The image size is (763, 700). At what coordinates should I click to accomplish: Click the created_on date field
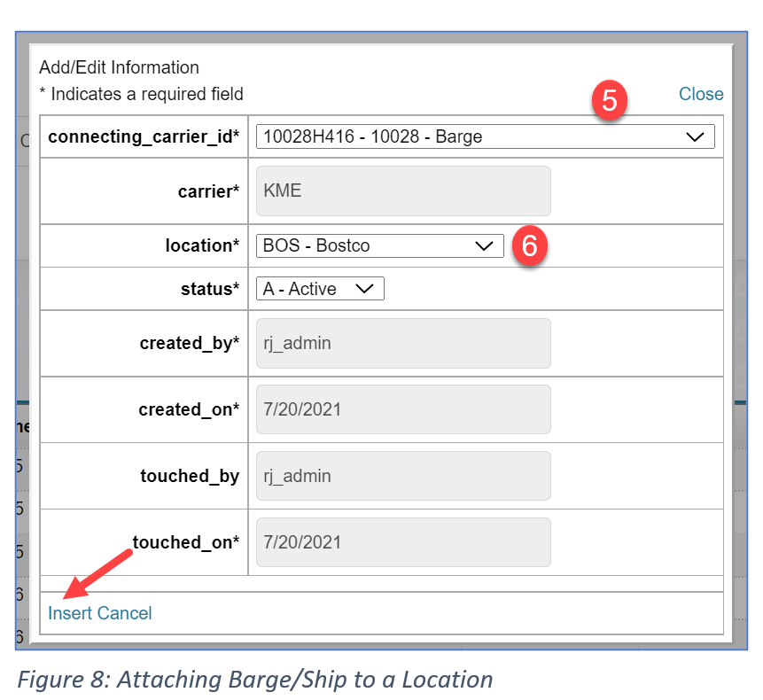coord(403,409)
